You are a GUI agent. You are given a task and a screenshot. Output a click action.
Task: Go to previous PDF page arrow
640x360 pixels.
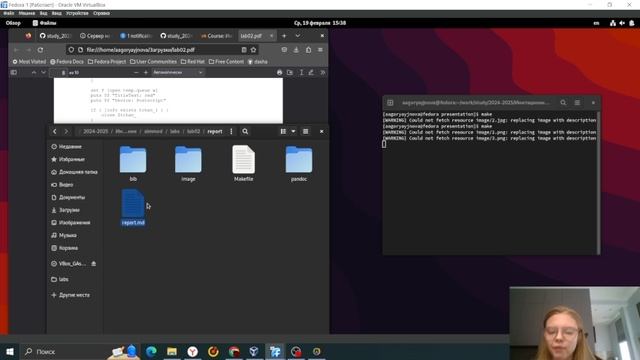34,72
